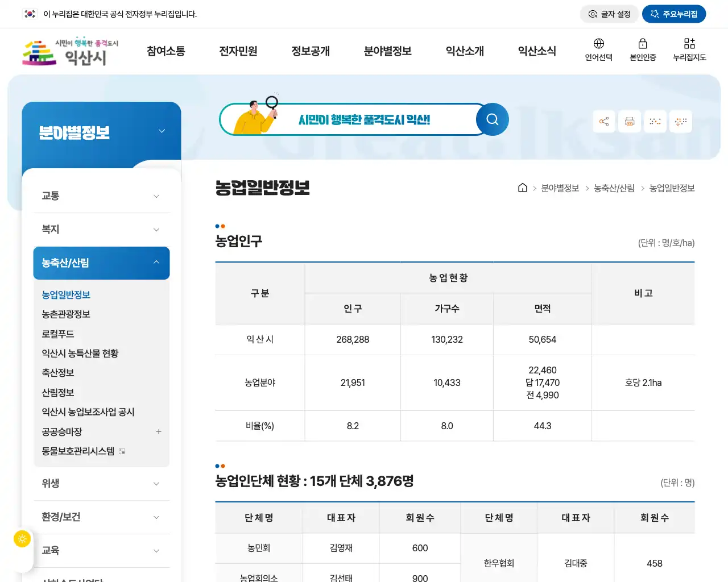The image size is (728, 582).
Task: Open the 글자 설정 font settings control
Action: point(609,14)
